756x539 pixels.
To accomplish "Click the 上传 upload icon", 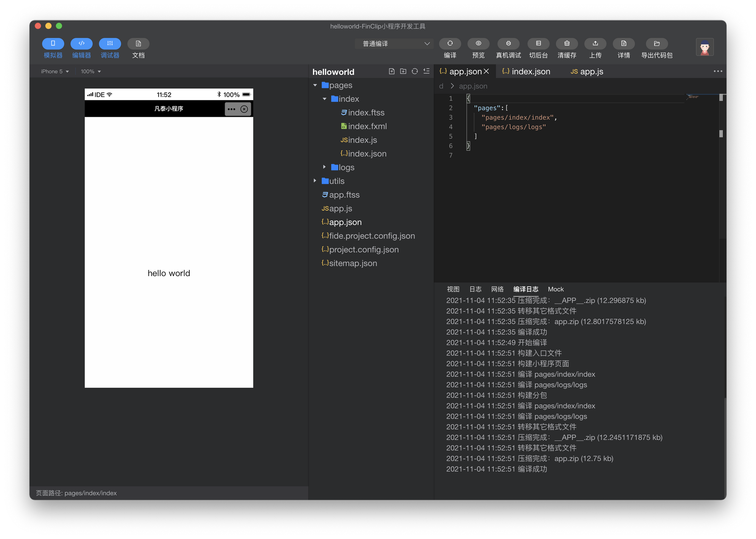I will click(595, 43).
